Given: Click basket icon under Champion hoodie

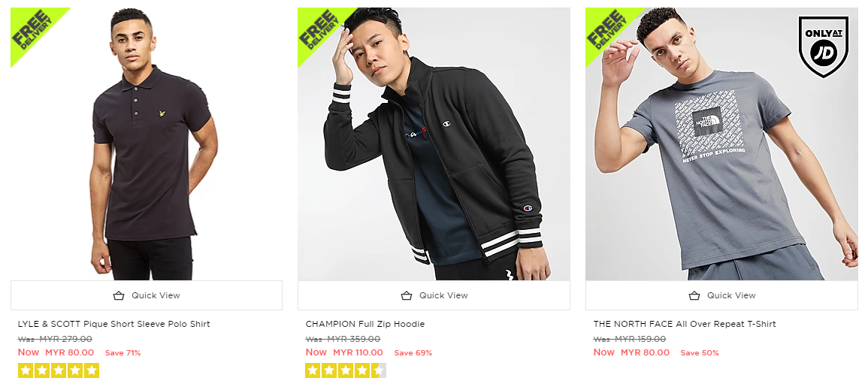Looking at the screenshot, I should [x=407, y=295].
